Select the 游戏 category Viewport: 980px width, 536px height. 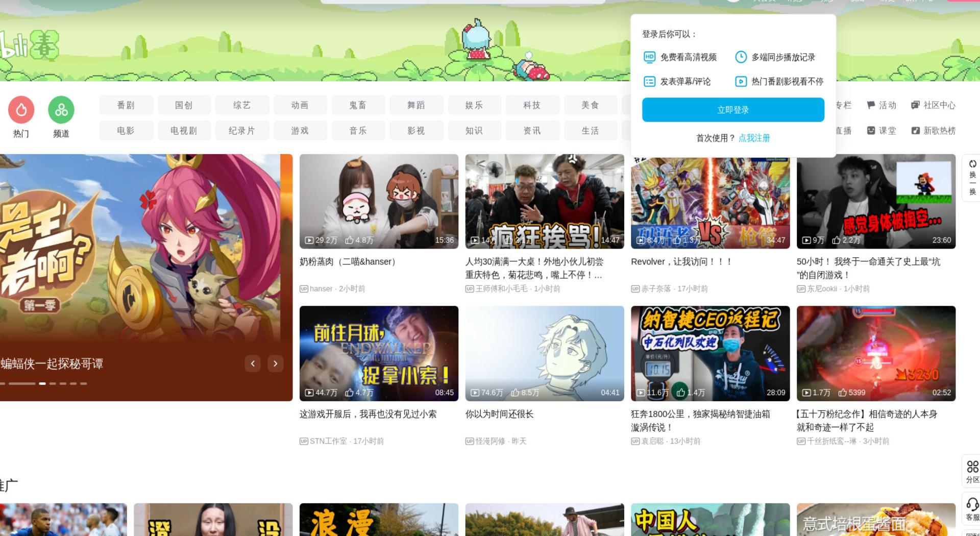point(300,131)
